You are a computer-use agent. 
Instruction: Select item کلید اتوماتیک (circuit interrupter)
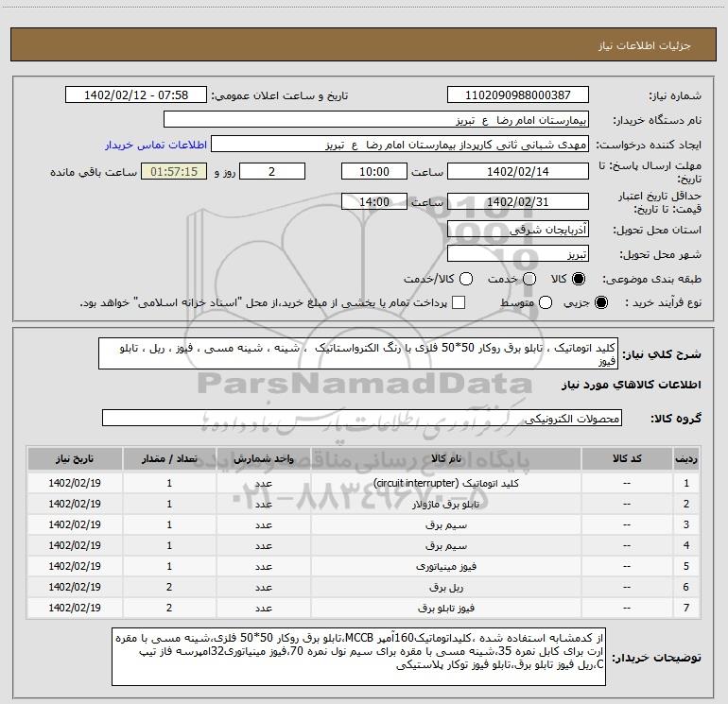445,483
